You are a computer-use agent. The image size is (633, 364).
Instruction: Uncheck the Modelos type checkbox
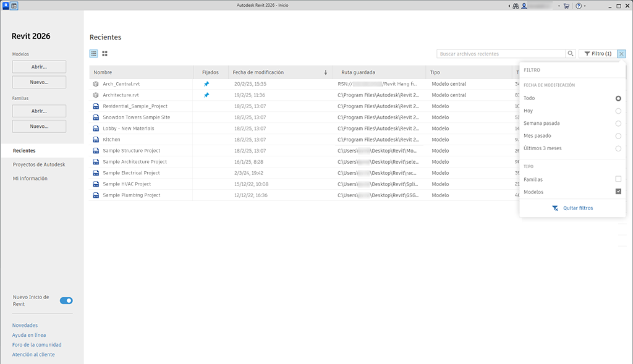[x=618, y=192]
